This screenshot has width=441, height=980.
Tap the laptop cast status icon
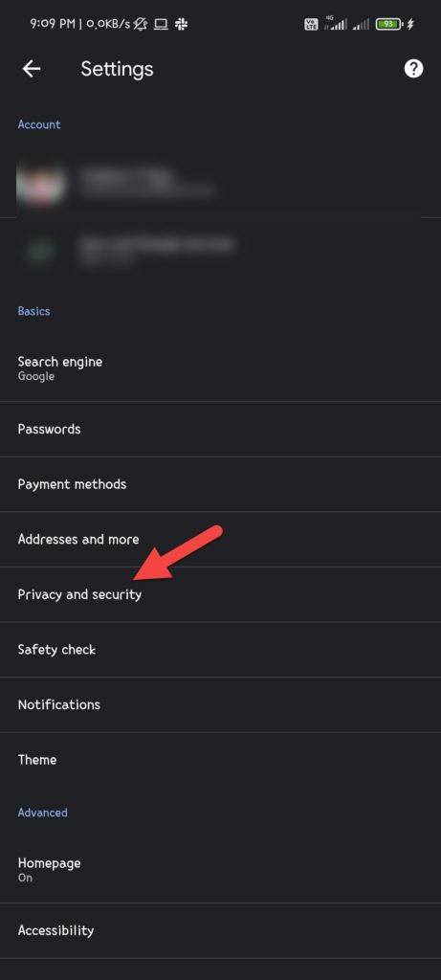click(x=161, y=24)
